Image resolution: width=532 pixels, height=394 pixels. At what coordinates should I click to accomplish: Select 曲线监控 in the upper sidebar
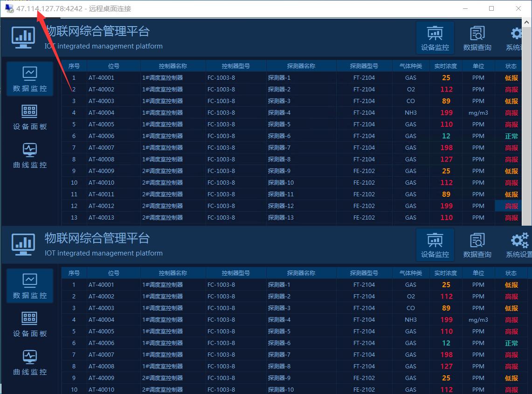click(x=30, y=155)
